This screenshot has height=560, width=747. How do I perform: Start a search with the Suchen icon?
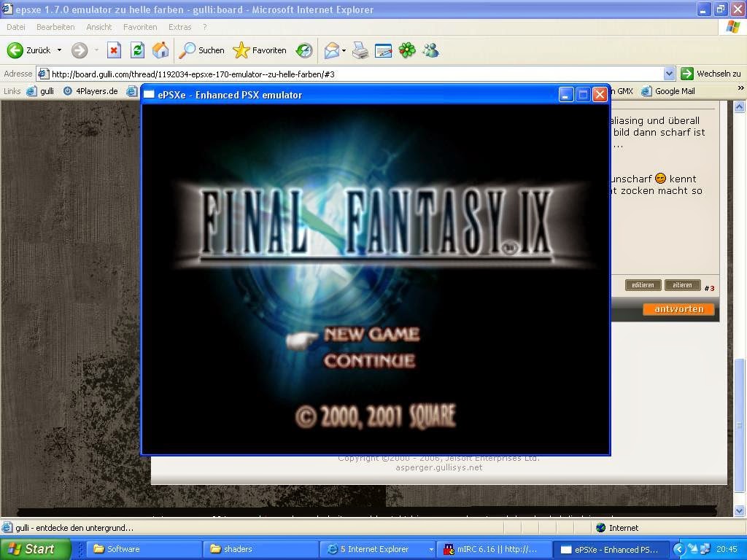tap(190, 50)
